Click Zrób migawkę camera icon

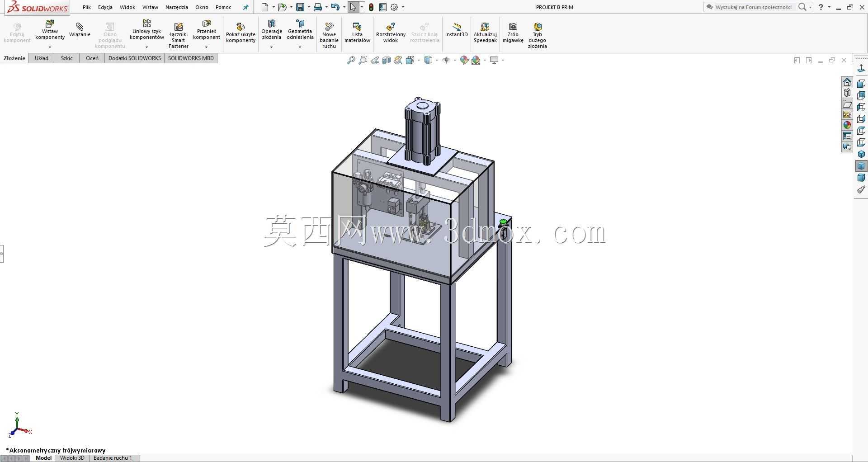tap(513, 33)
